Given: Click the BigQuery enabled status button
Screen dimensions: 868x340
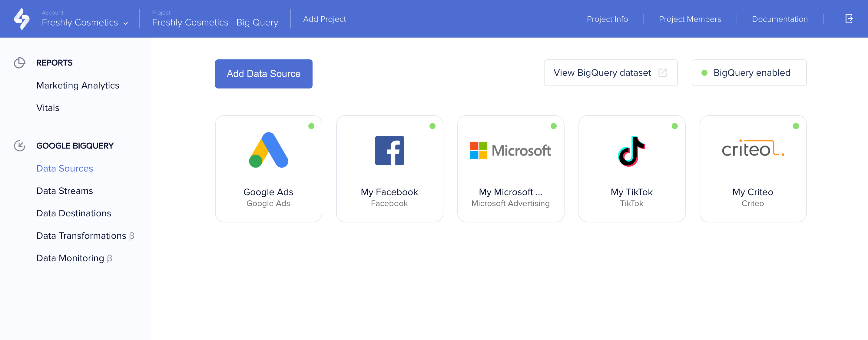Looking at the screenshot, I should click(749, 73).
